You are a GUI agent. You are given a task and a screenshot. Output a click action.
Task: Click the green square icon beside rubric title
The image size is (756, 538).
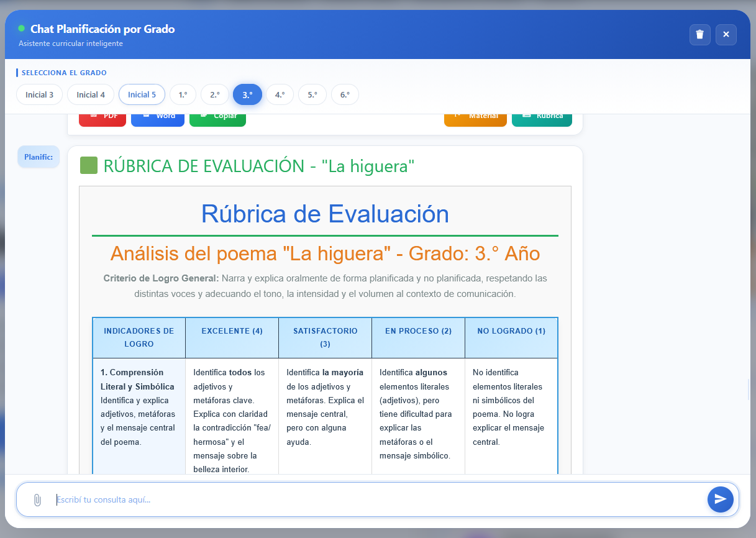pyautogui.click(x=89, y=166)
